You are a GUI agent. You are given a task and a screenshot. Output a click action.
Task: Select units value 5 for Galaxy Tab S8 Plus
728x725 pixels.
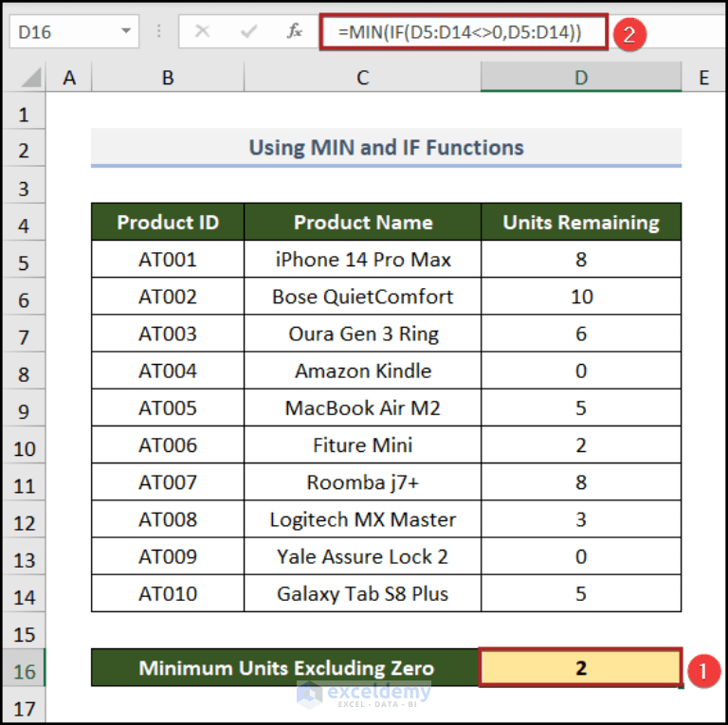click(x=581, y=593)
